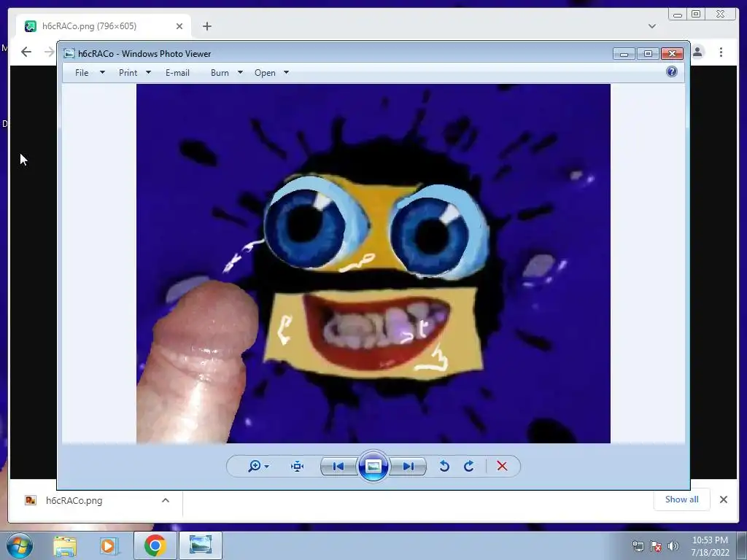Maximize the Windows Photo Viewer window

[648, 54]
